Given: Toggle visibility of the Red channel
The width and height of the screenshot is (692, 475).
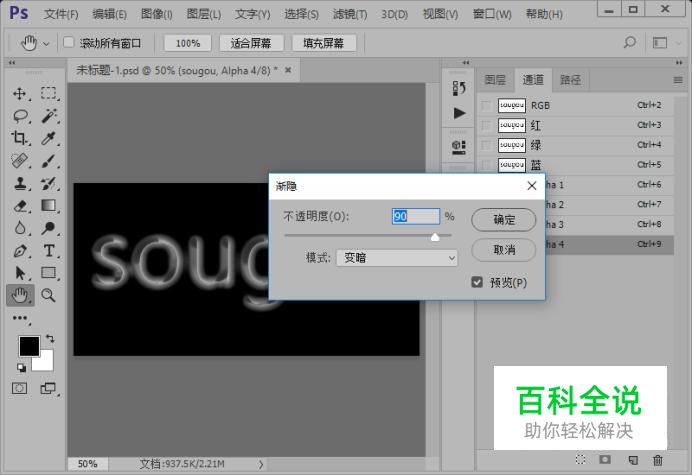Looking at the screenshot, I should [486, 125].
